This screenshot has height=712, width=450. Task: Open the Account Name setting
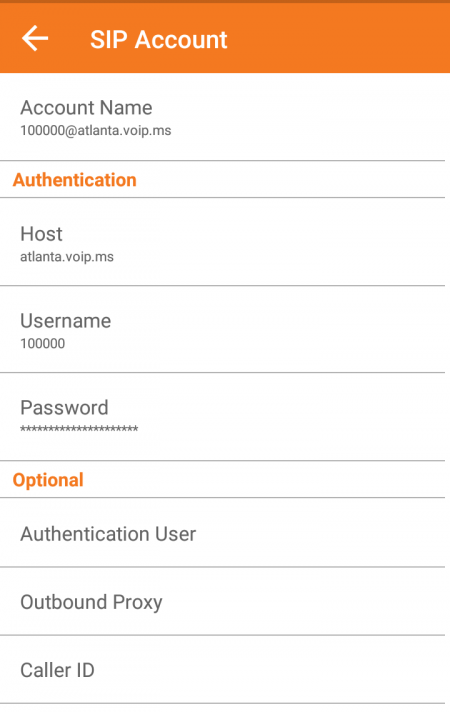(x=223, y=117)
